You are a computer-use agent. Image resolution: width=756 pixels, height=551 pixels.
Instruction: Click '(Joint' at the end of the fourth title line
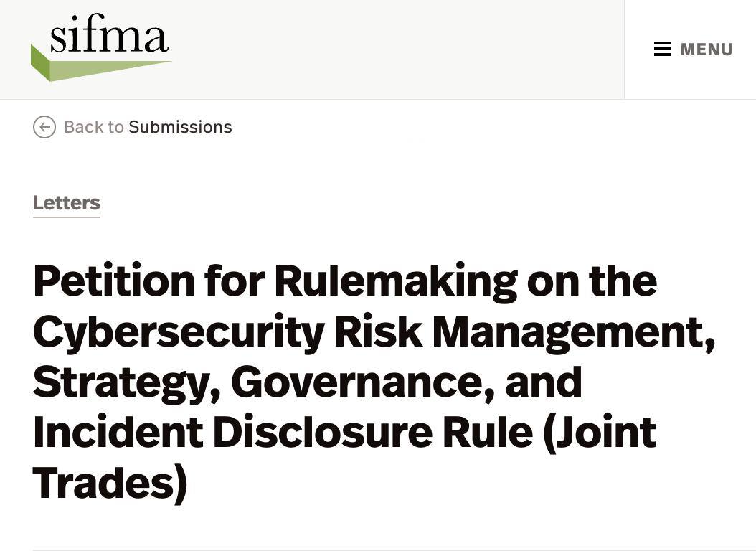click(x=600, y=434)
